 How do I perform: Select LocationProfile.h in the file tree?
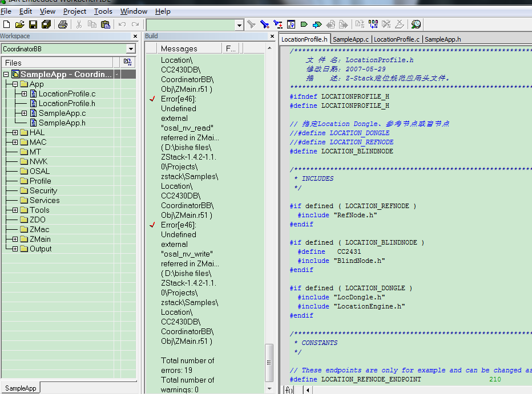(x=67, y=103)
